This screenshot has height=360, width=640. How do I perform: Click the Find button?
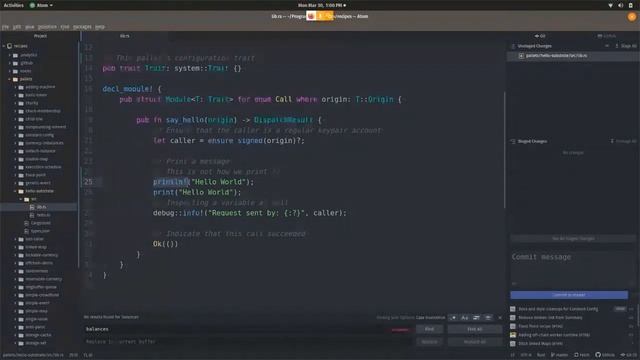coord(429,329)
